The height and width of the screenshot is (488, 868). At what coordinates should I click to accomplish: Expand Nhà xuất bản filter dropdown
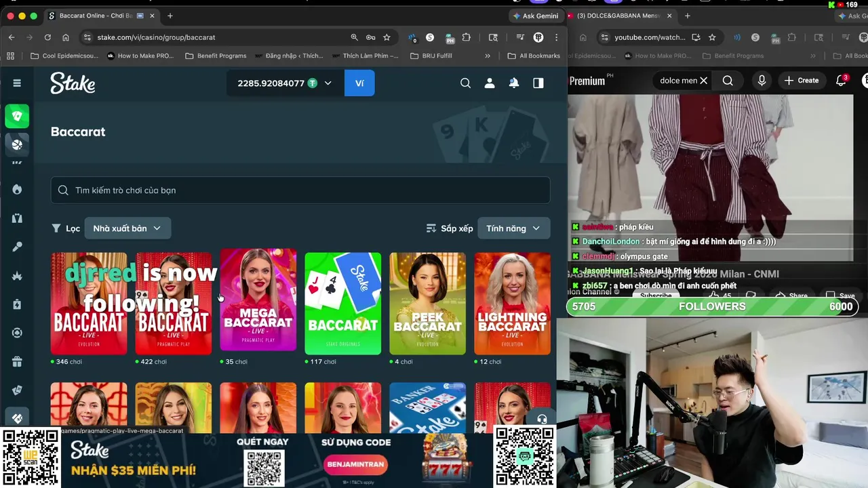[x=127, y=228]
